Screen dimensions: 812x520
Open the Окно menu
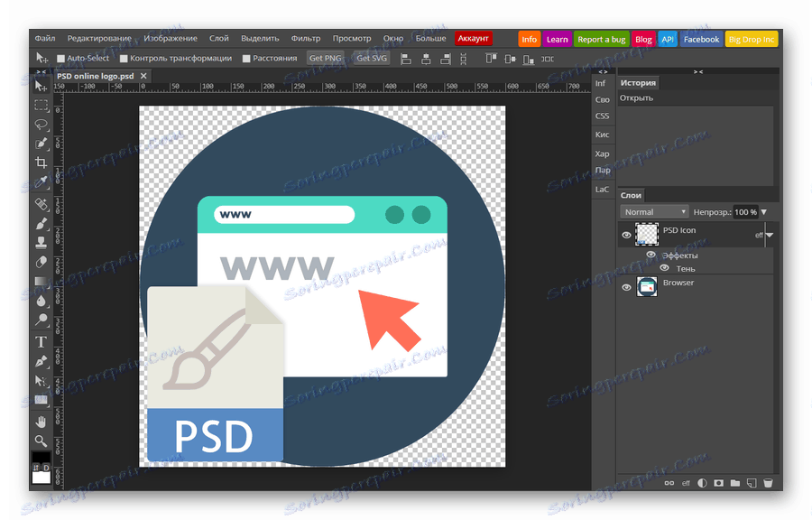click(x=393, y=38)
